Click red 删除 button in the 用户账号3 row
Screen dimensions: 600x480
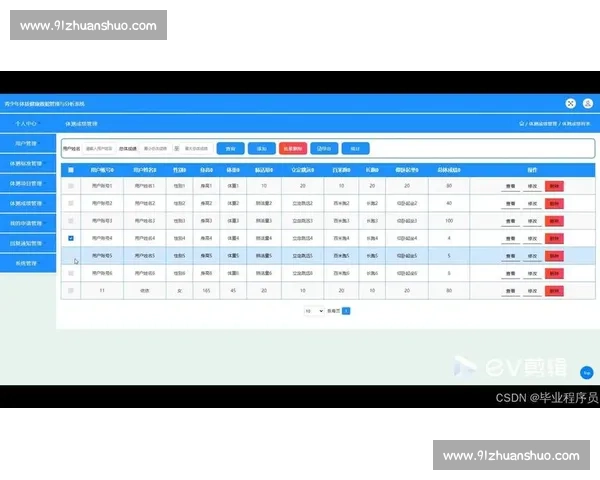pos(554,221)
